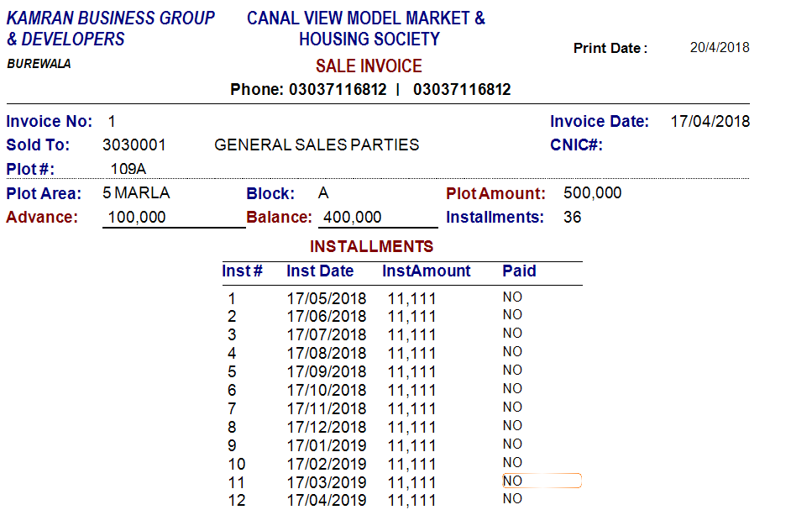The image size is (812, 510).
Task: Select the plot number 109A
Action: [x=128, y=169]
